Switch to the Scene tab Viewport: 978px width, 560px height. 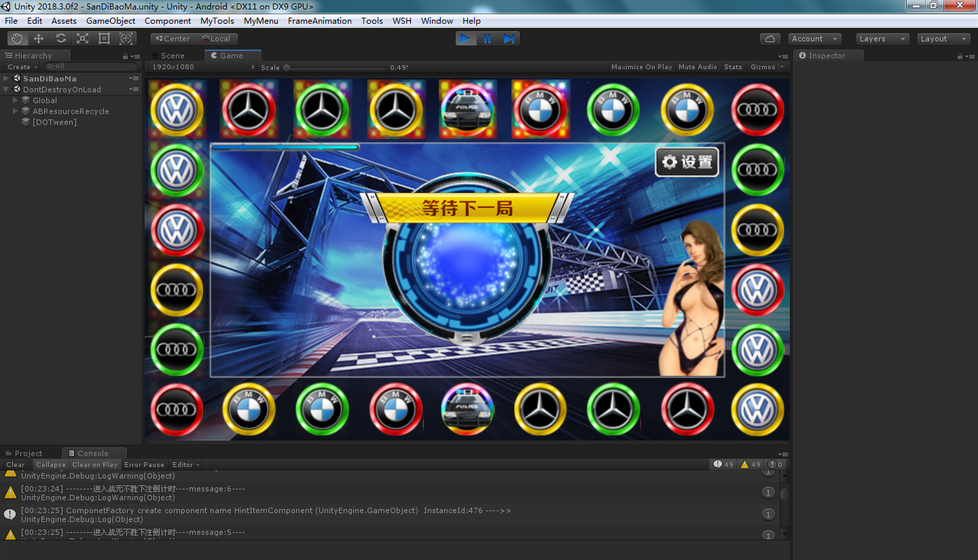coord(173,56)
